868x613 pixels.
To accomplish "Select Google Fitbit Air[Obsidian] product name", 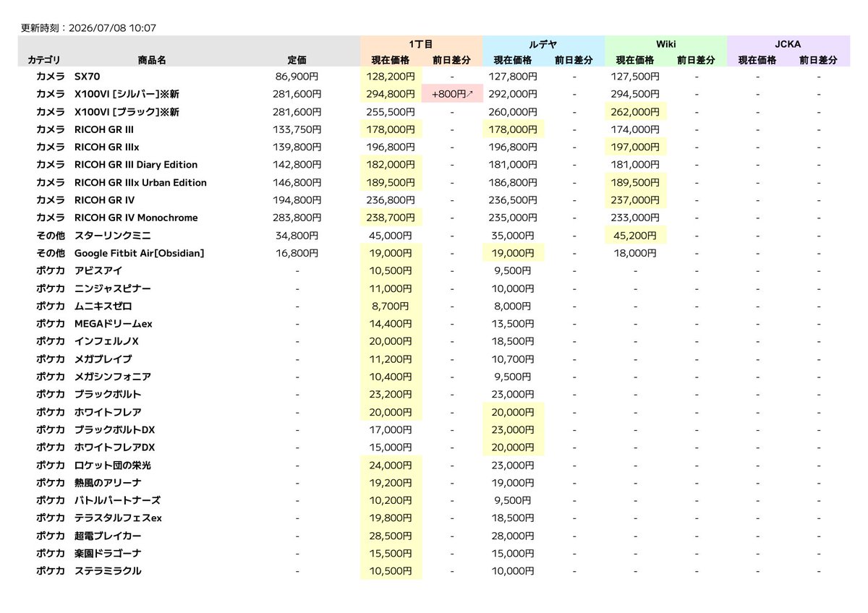I will coord(139,253).
